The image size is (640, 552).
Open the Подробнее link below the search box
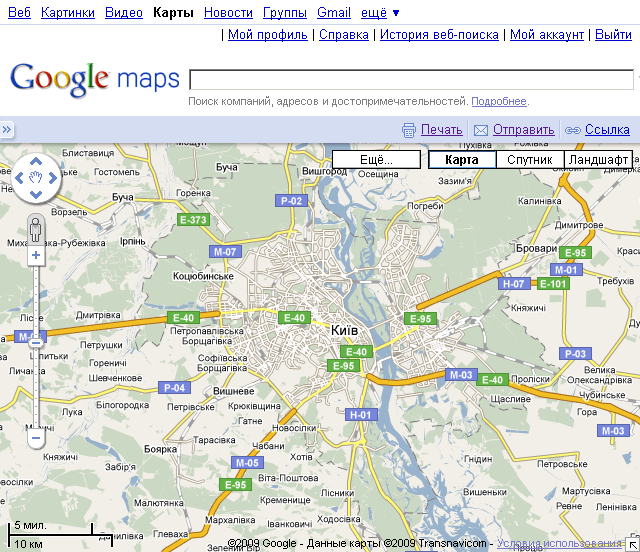coord(499,102)
